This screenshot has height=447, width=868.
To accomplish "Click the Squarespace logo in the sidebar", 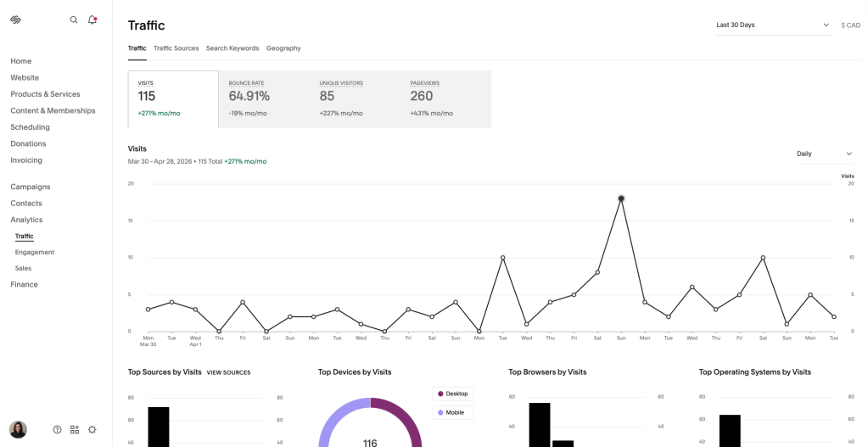I will [15, 20].
